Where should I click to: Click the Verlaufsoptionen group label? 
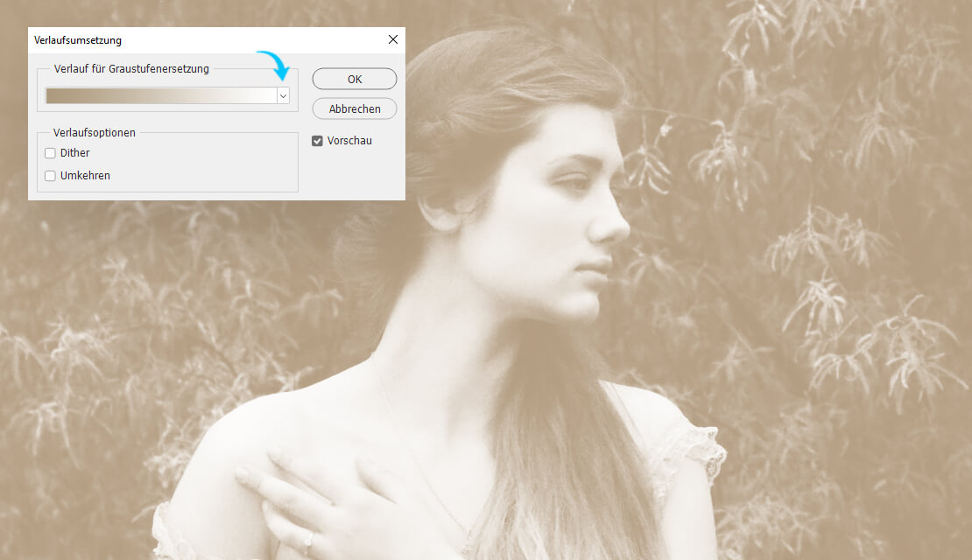tap(95, 133)
